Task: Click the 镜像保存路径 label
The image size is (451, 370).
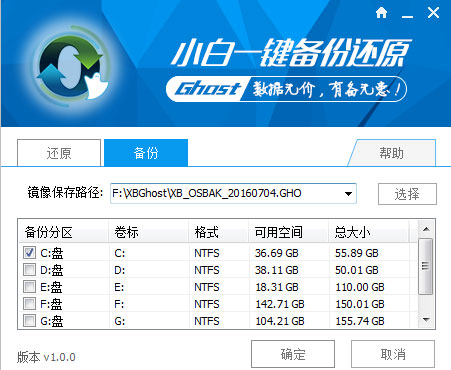Action: (x=65, y=192)
